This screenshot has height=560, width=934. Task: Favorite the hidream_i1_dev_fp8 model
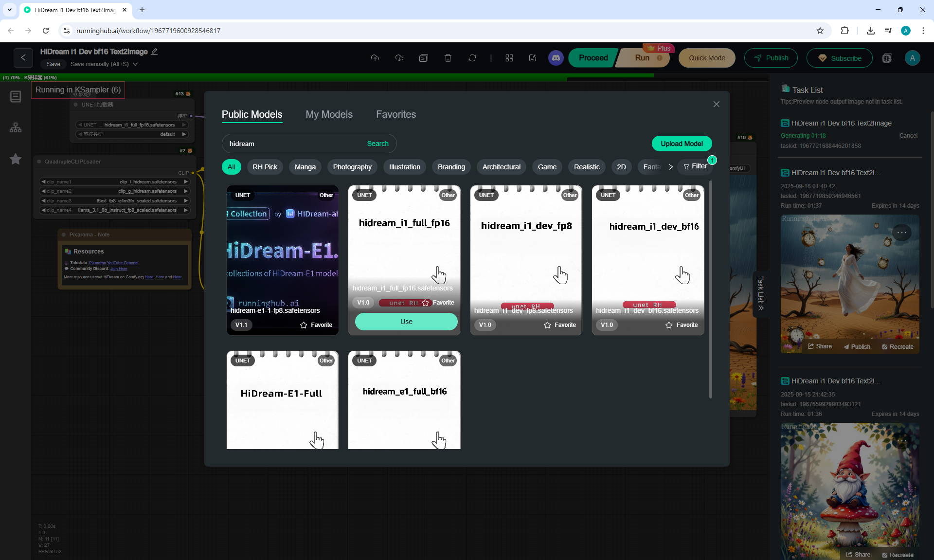[x=559, y=325]
